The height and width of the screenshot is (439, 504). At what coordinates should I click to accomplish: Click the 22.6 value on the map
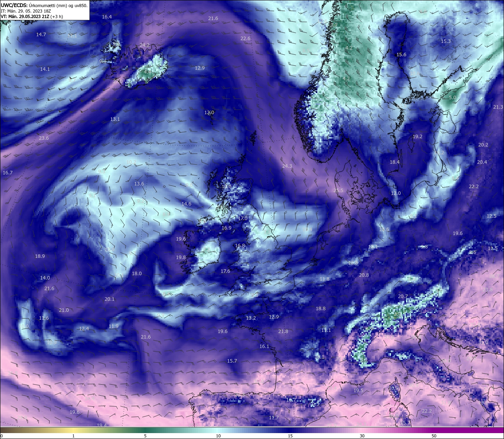tap(245, 39)
